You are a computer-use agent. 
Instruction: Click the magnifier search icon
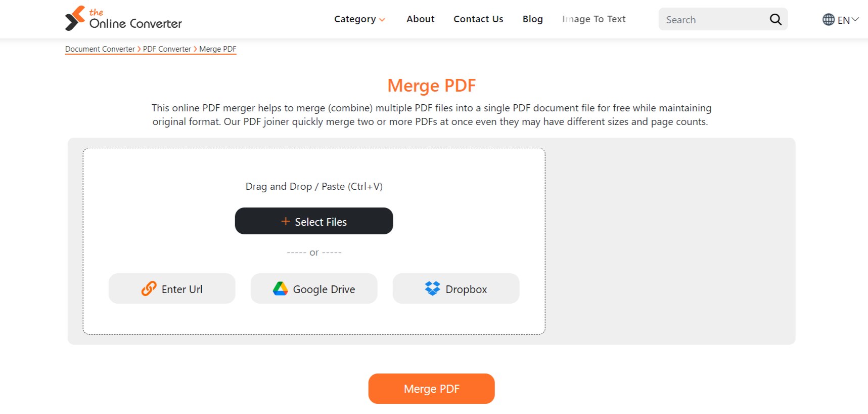(775, 19)
